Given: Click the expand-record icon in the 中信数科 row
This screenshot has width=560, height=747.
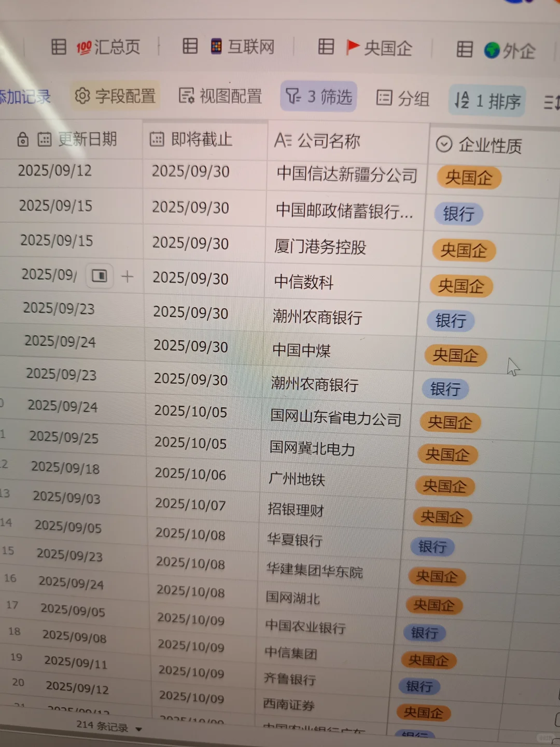Looking at the screenshot, I should click(x=99, y=275).
